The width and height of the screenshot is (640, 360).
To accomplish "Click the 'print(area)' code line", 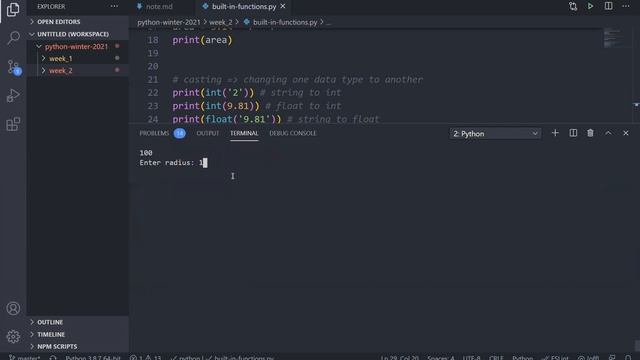I will point(202,40).
